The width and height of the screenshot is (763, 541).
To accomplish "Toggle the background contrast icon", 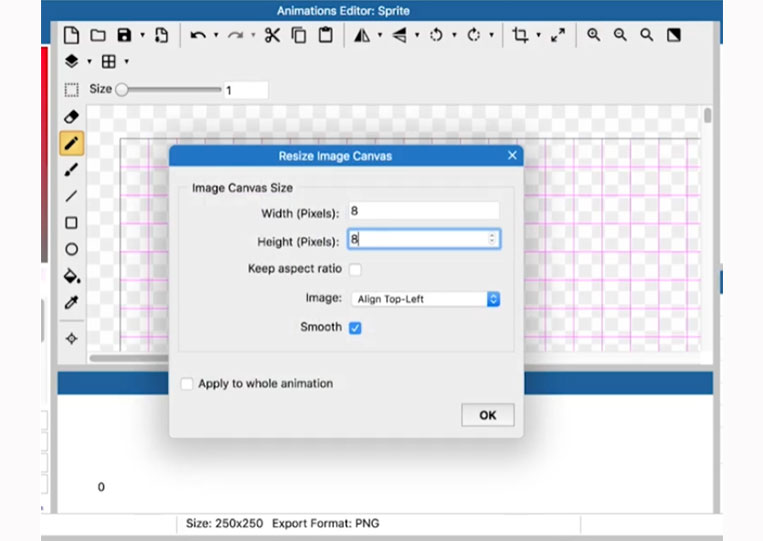I will [x=674, y=35].
